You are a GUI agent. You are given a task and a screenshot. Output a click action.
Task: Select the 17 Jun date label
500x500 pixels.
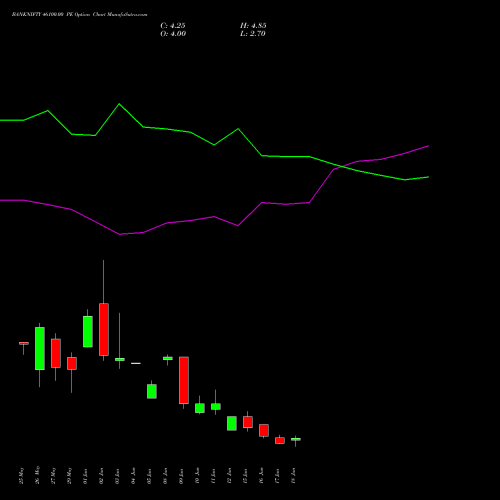point(278,476)
